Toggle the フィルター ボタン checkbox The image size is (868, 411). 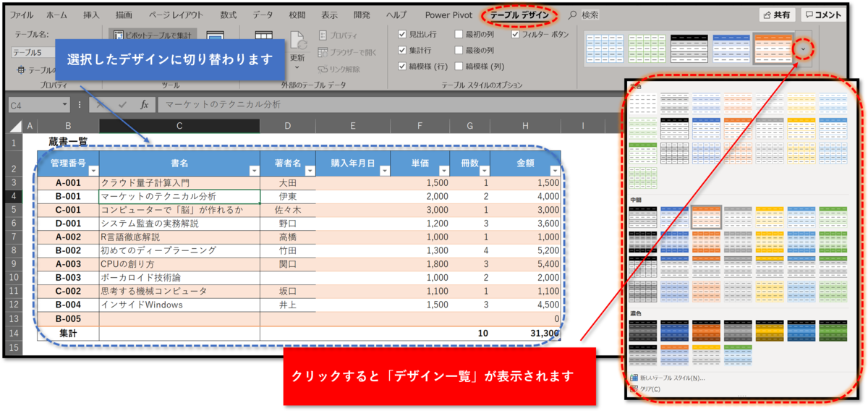point(516,34)
